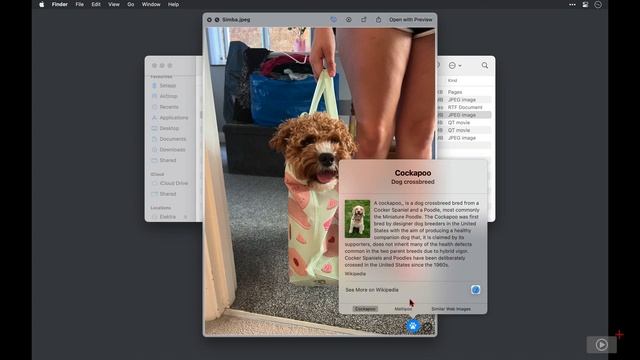Open the Edit menu
Screen dimensions: 640x360
click(96, 4)
